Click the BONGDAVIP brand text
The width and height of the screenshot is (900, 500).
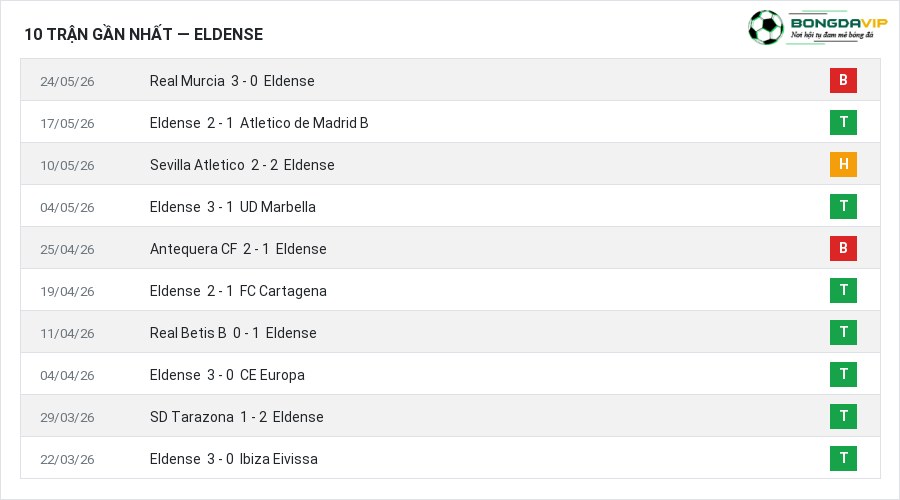tap(839, 23)
